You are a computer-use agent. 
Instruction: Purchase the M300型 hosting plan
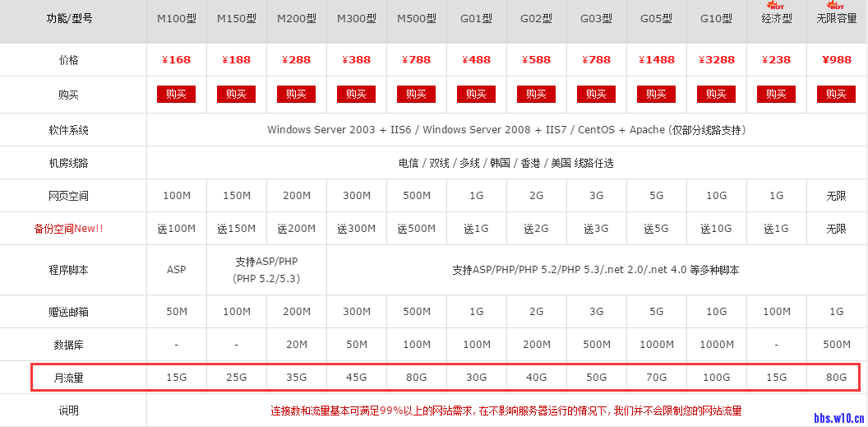click(356, 95)
